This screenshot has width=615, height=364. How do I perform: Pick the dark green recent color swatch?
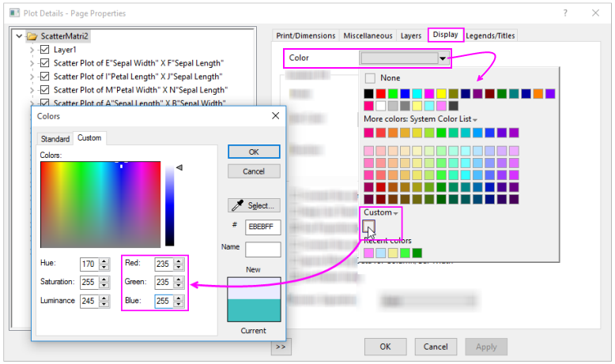(x=417, y=253)
